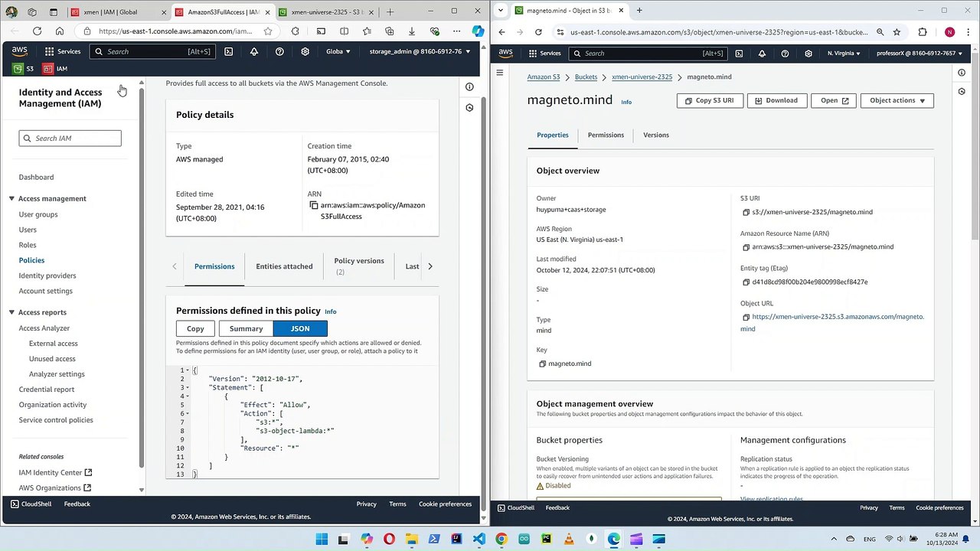Viewport: 980px width, 551px height.
Task: Copy the AmazonS3FullAccess policy ARN
Action: pos(314,205)
